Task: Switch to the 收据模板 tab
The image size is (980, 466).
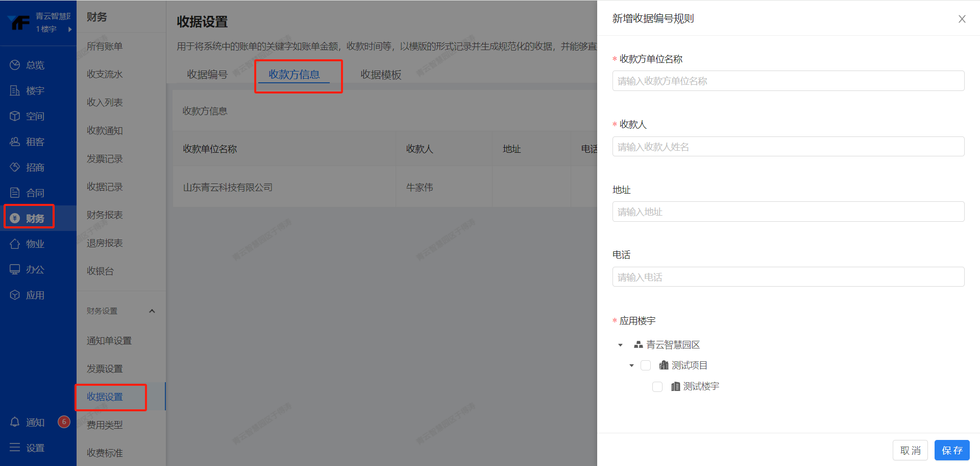Action: point(381,75)
